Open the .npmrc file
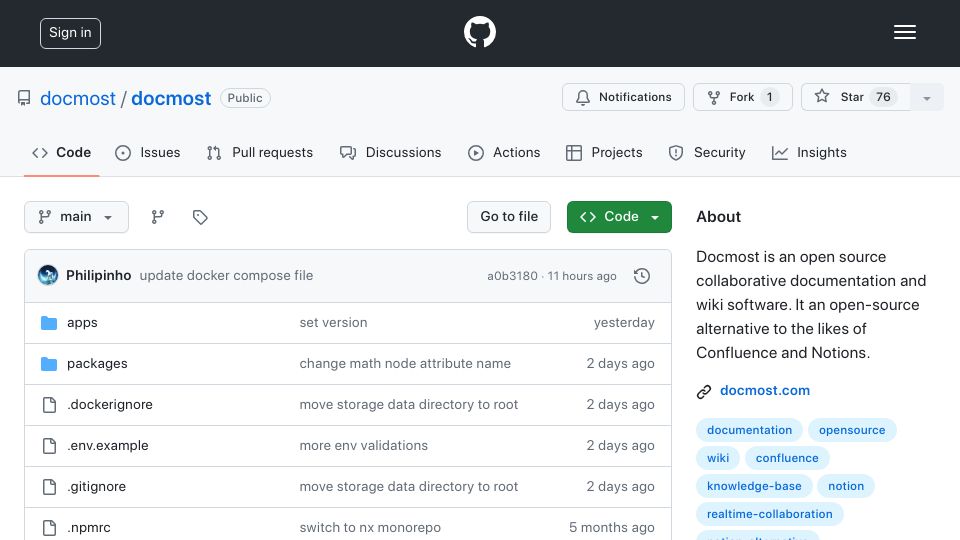 [89, 528]
